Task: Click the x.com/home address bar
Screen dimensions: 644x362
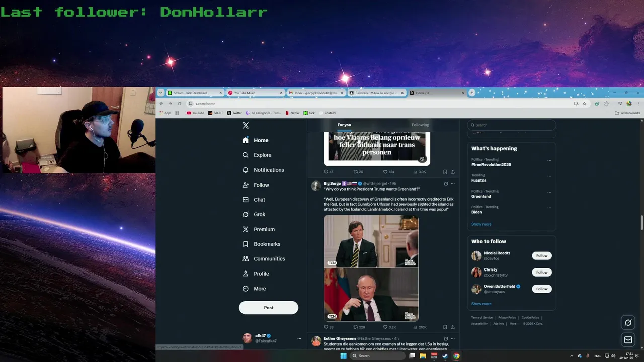Action: pos(380,104)
